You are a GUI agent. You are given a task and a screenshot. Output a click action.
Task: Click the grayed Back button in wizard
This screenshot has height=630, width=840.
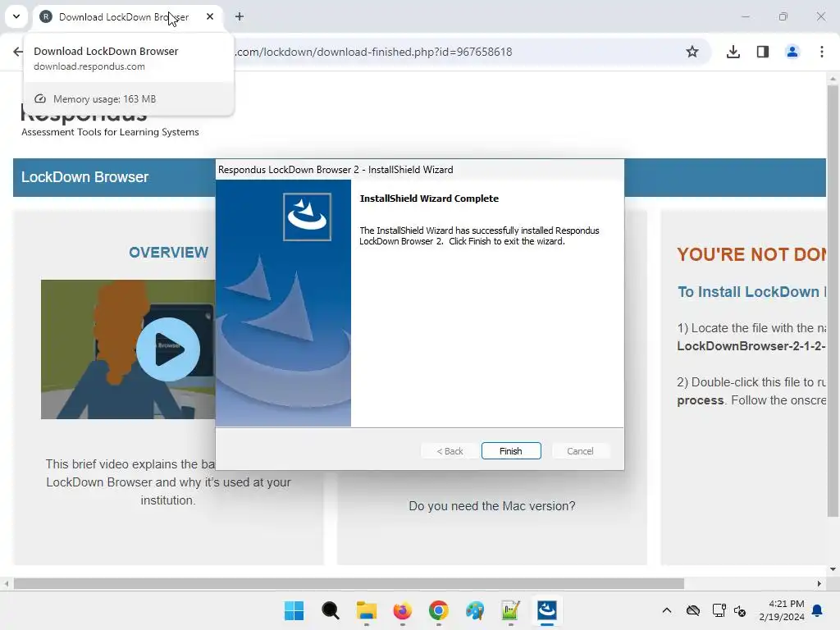(450, 451)
